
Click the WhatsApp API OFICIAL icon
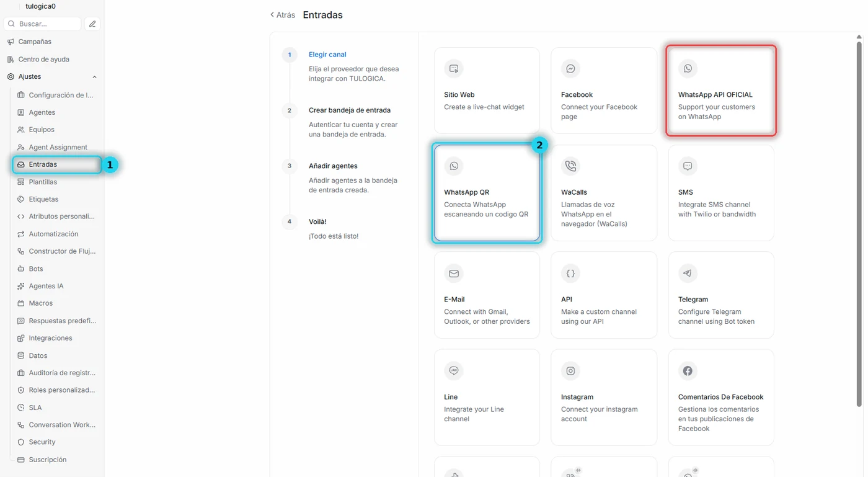pyautogui.click(x=688, y=69)
